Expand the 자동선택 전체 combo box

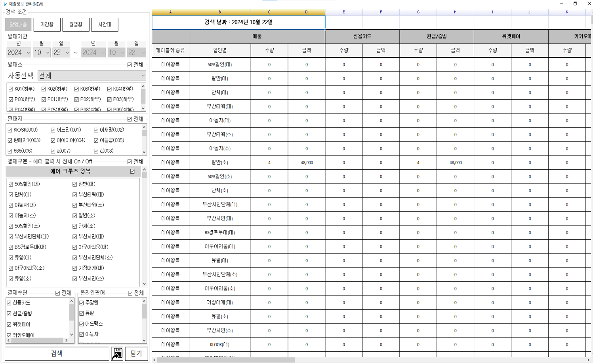[x=92, y=76]
